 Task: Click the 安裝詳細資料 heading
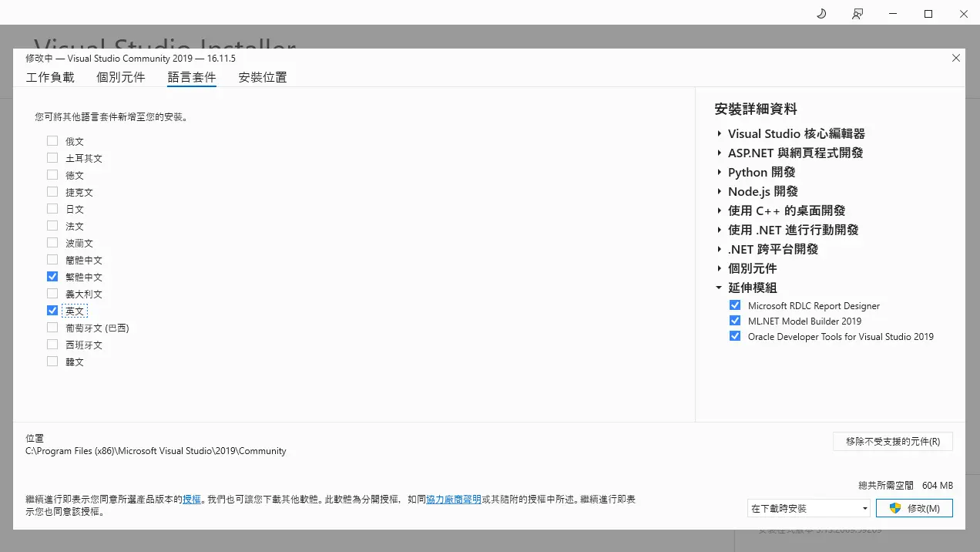[756, 109]
